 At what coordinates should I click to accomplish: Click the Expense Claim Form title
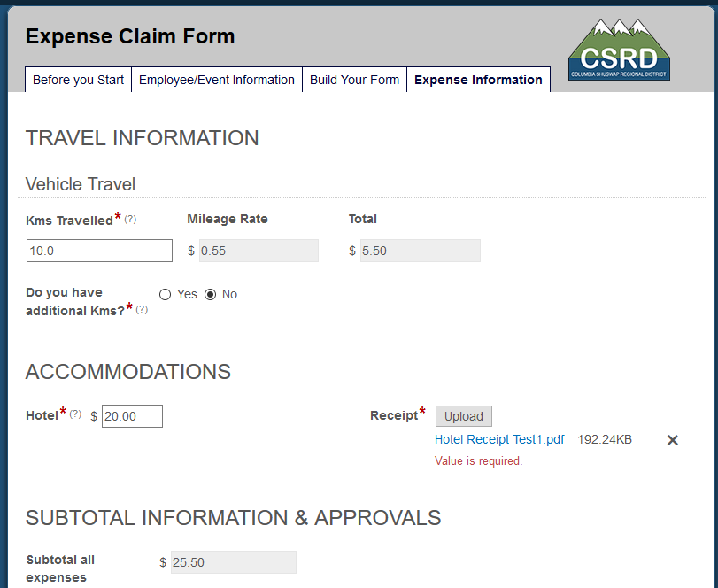pos(130,36)
